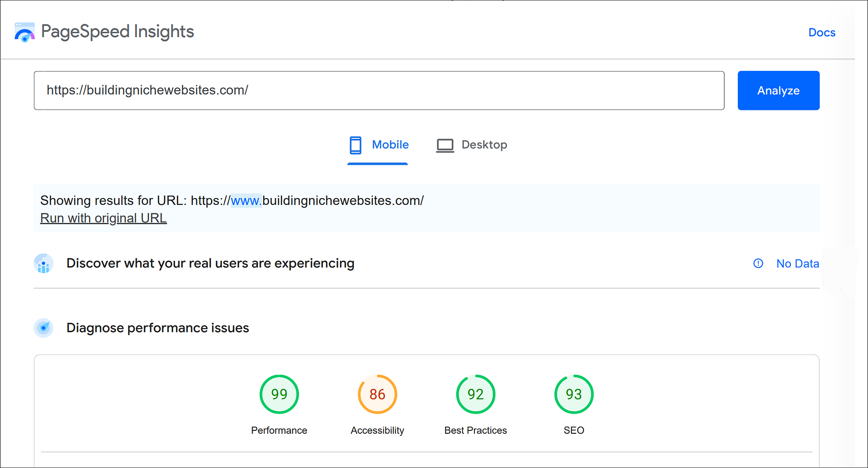Image resolution: width=868 pixels, height=468 pixels.
Task: Click the SEO score gauge 93
Action: pyautogui.click(x=574, y=394)
